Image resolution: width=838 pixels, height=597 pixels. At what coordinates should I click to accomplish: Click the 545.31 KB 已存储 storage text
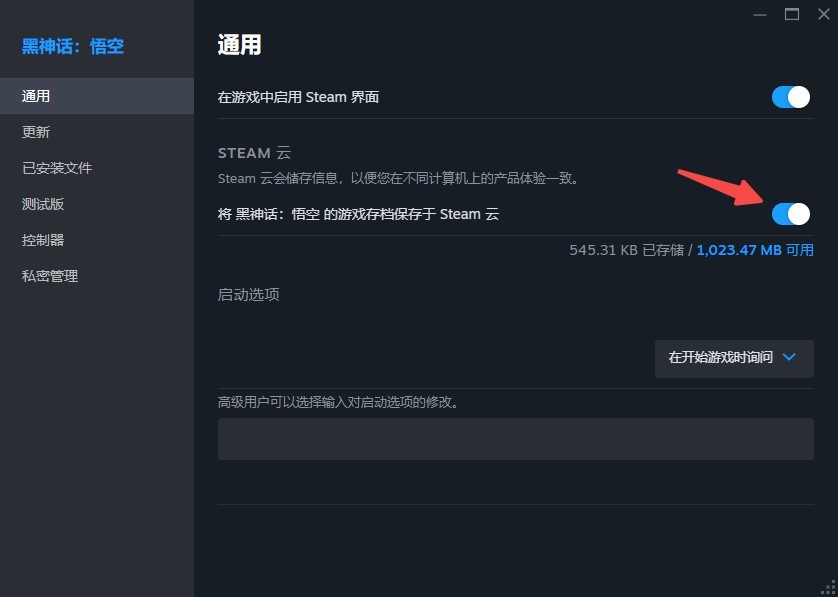(626, 250)
